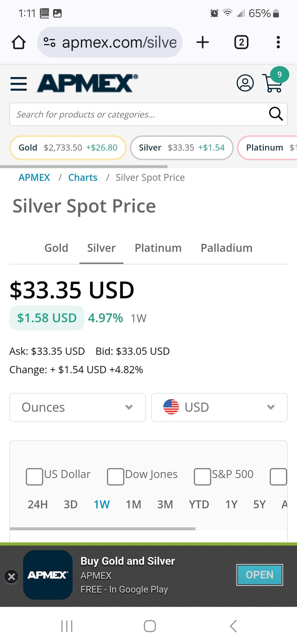This screenshot has width=297, height=644.
Task: Enable the US Dollar comparison checkbox
Action: click(x=35, y=477)
